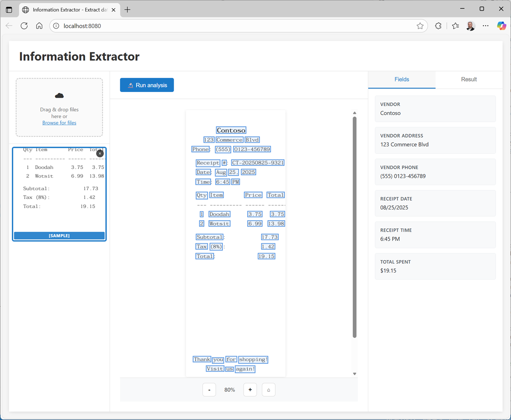Reset zoom with the fit-to-page icon
The width and height of the screenshot is (511, 420).
[x=268, y=389]
